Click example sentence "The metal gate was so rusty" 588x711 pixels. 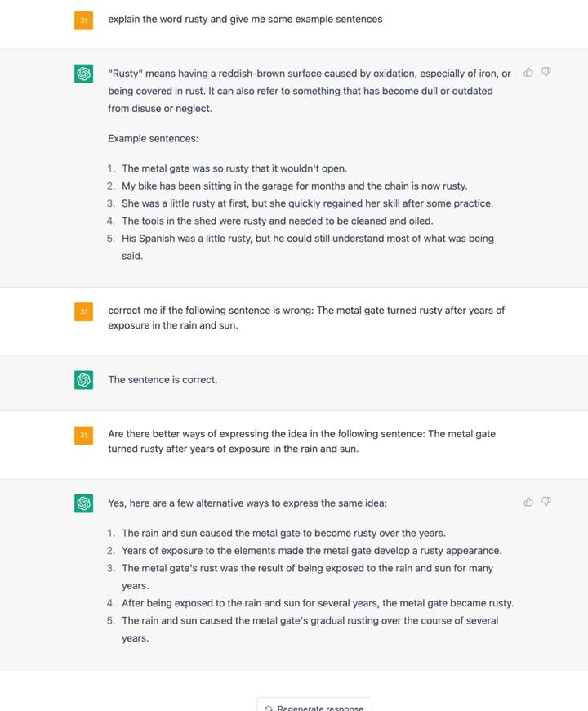[234, 169]
